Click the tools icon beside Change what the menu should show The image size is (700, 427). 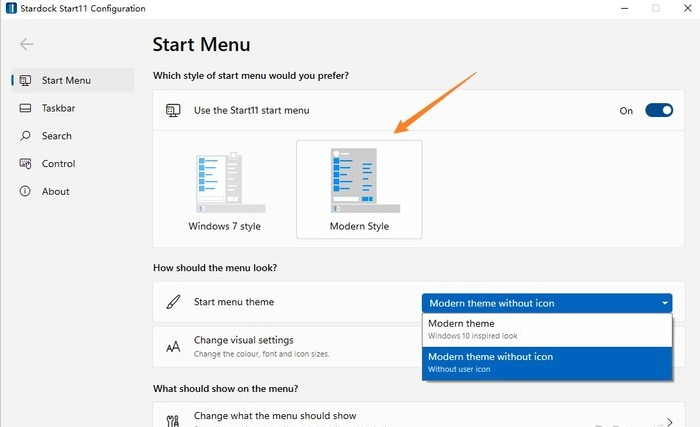(x=173, y=420)
